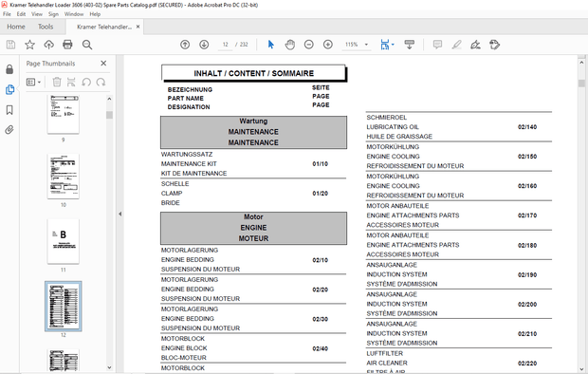The height and width of the screenshot is (374, 588).
Task: Click thumbnail panel scroll down arrow
Action: [109, 367]
